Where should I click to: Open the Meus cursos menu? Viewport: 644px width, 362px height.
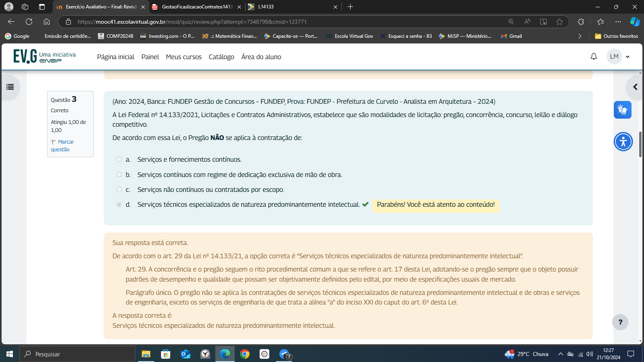tap(184, 57)
